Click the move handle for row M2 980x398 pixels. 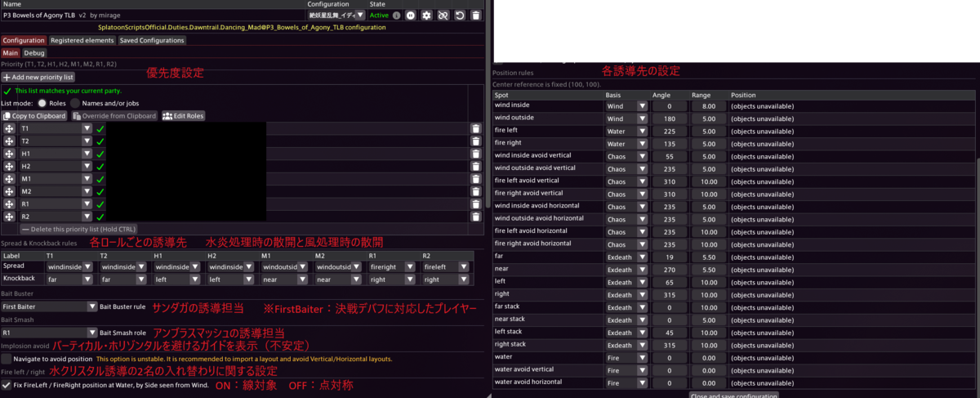tap(10, 192)
